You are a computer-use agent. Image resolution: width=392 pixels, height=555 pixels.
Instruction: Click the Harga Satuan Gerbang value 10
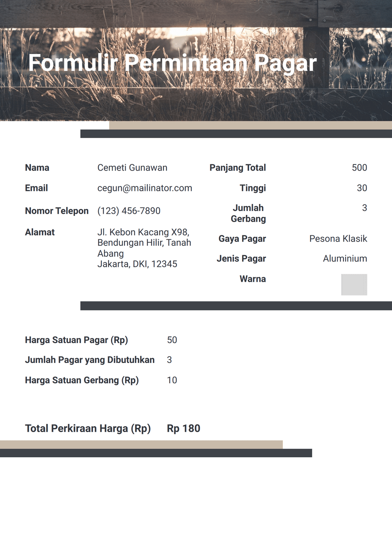click(x=173, y=380)
